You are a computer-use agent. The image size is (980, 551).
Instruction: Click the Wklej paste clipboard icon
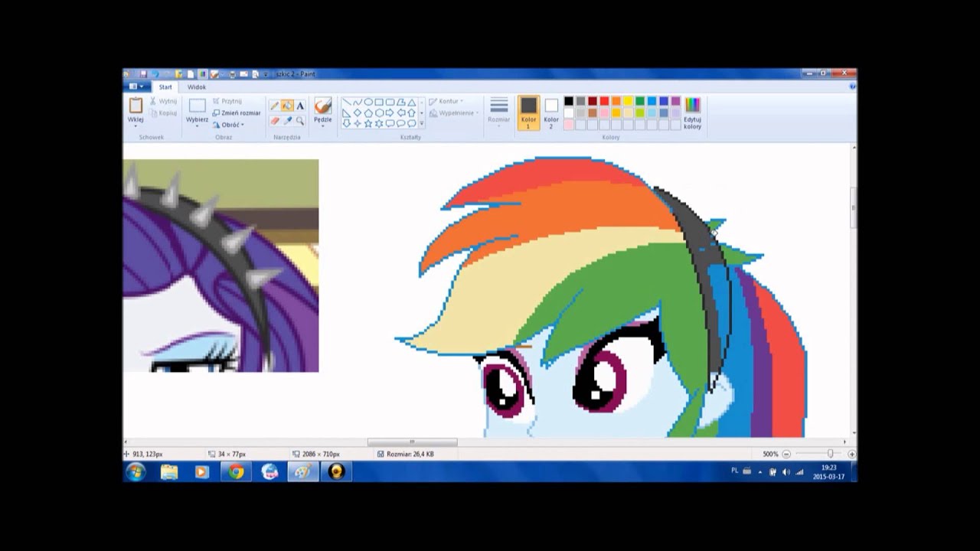[136, 106]
